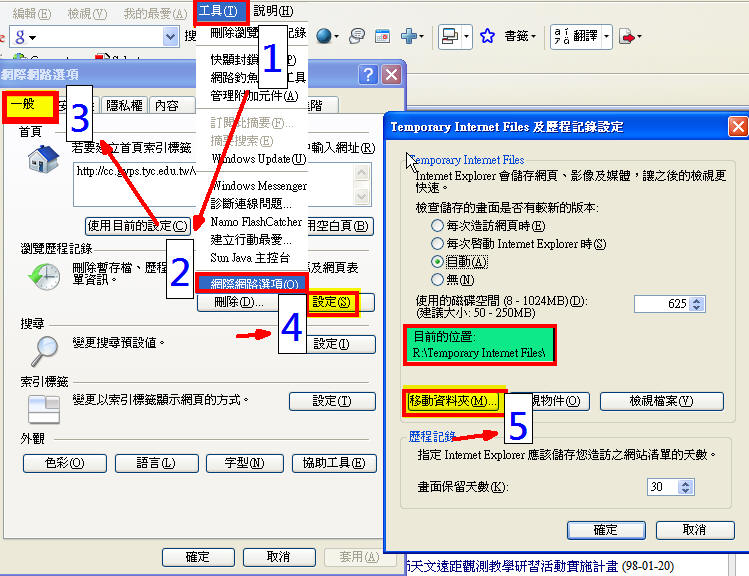This screenshot has width=749, height=576.
Task: Click the 畫面保留天數 value field
Action: (x=663, y=487)
